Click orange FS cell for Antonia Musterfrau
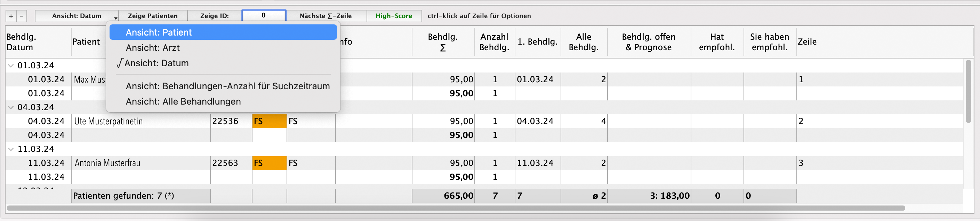Viewport: 980px width, 221px height. pos(269,163)
